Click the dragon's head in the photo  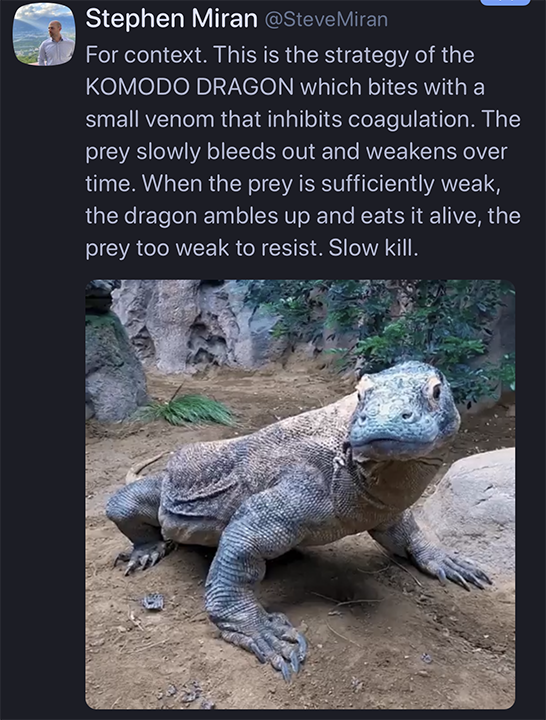click(404, 411)
